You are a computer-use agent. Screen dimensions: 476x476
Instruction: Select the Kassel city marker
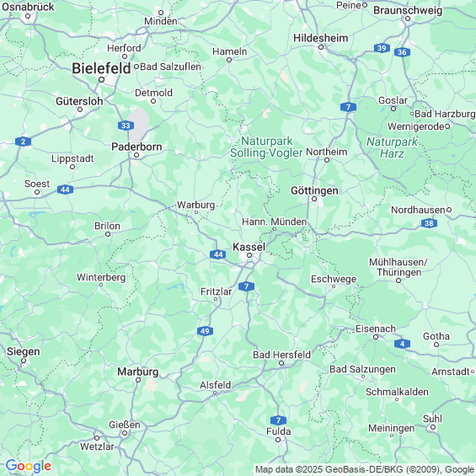click(249, 255)
